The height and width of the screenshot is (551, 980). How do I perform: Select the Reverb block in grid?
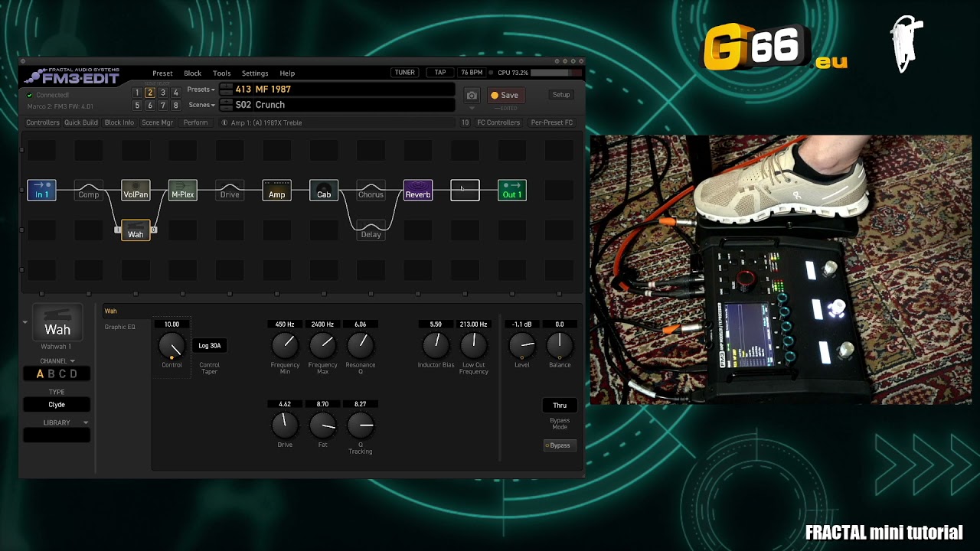tap(418, 190)
